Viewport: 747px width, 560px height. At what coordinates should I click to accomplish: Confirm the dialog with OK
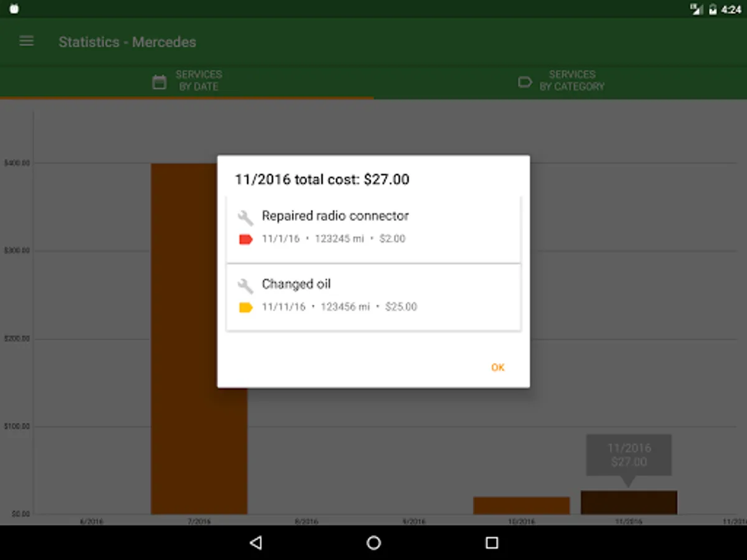[498, 367]
